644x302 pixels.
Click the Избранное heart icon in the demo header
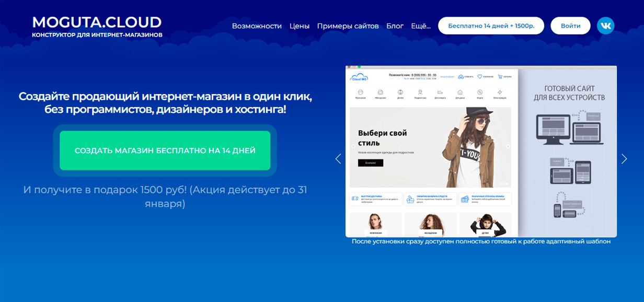tap(480, 76)
